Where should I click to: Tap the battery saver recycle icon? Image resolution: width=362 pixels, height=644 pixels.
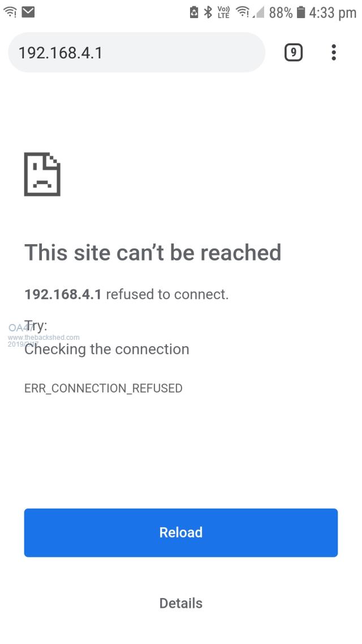(195, 12)
